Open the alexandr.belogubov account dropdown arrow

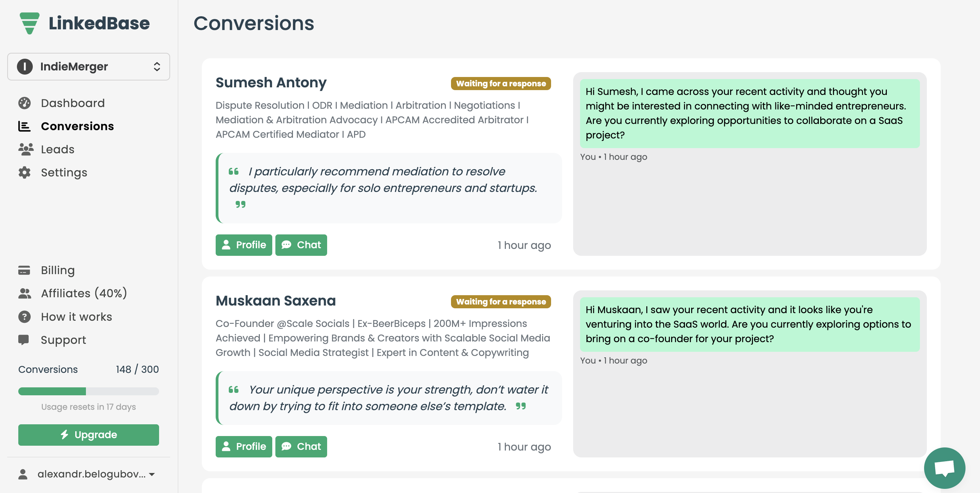(152, 474)
